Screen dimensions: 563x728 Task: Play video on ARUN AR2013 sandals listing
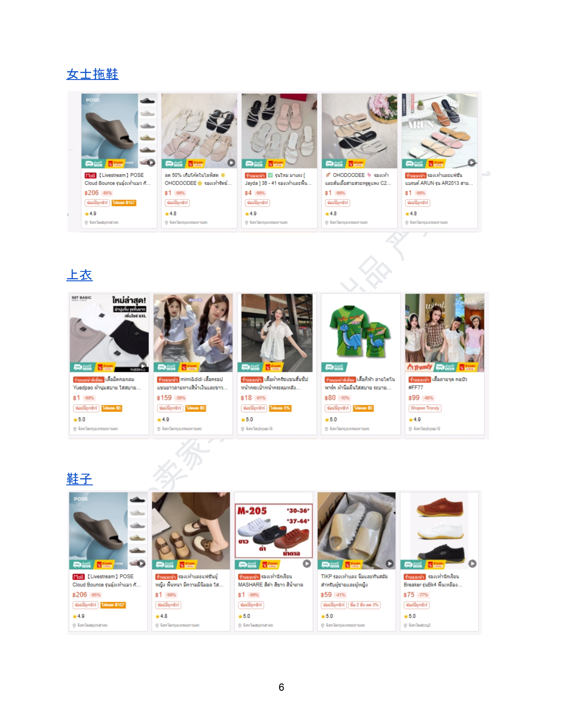[472, 163]
